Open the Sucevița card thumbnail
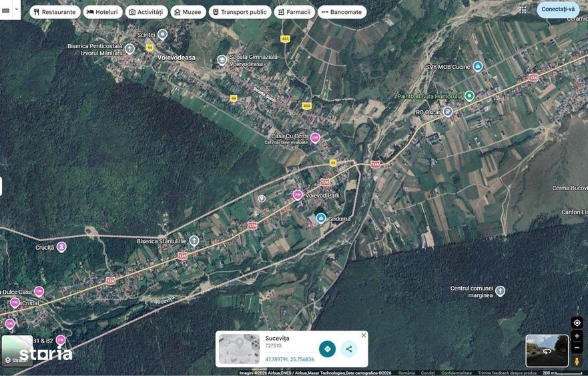Viewport: 588px width, 376px height. click(x=239, y=349)
